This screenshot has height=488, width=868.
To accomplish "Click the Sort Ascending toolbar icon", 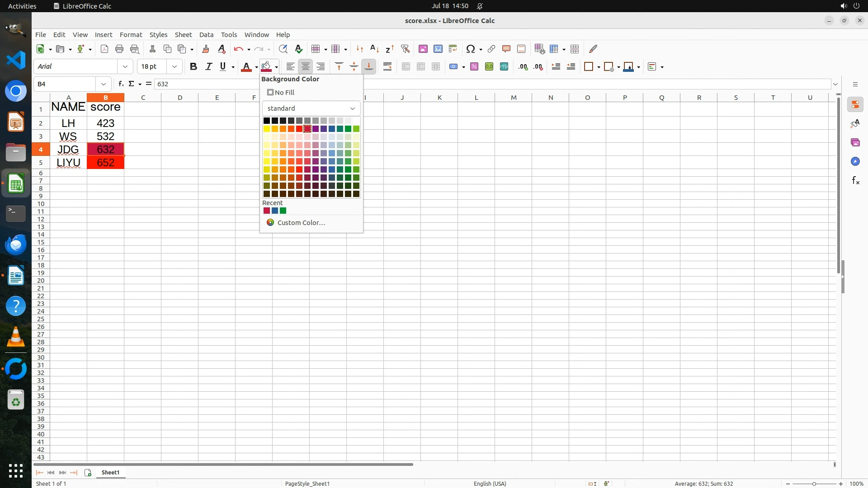I will [374, 49].
